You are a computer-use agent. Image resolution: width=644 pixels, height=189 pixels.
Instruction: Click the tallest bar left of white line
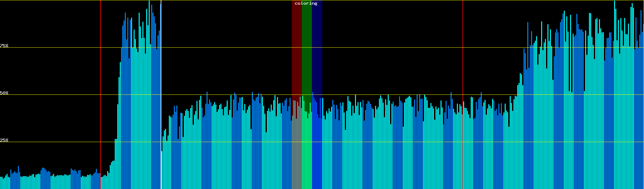coord(149,94)
